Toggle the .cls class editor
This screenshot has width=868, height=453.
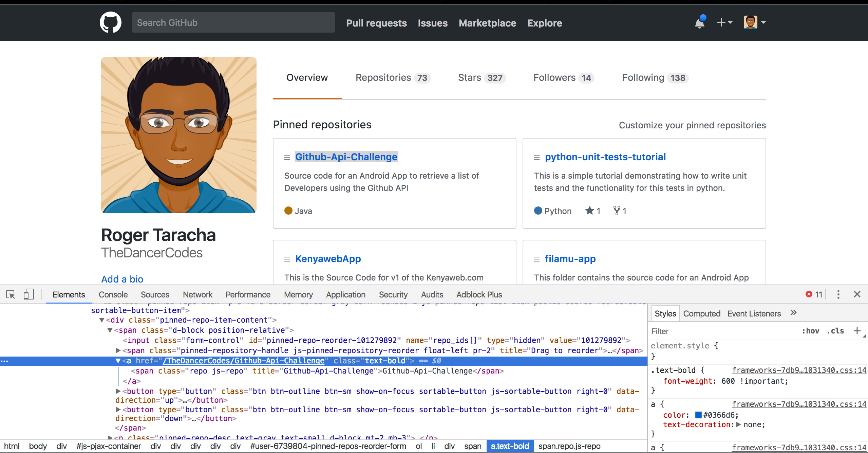(x=835, y=331)
